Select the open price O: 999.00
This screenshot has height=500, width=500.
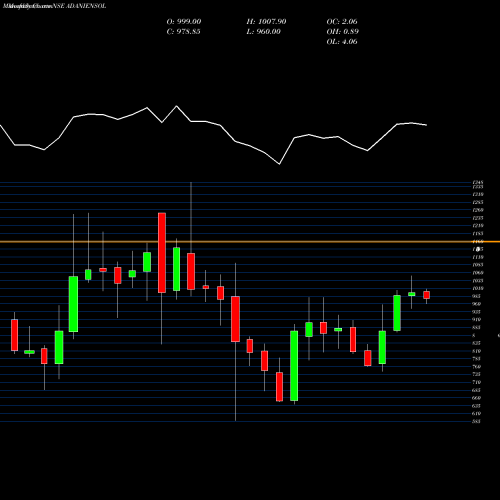(x=184, y=21)
